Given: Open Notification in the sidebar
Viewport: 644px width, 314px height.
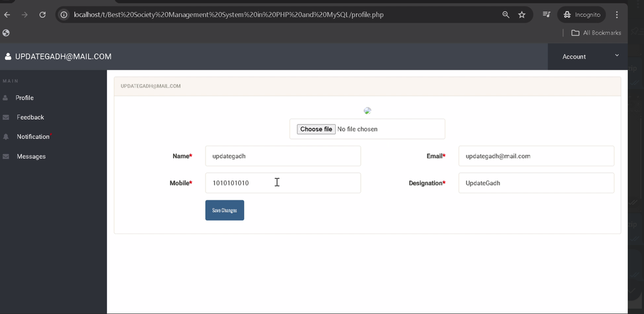Looking at the screenshot, I should click(33, 137).
